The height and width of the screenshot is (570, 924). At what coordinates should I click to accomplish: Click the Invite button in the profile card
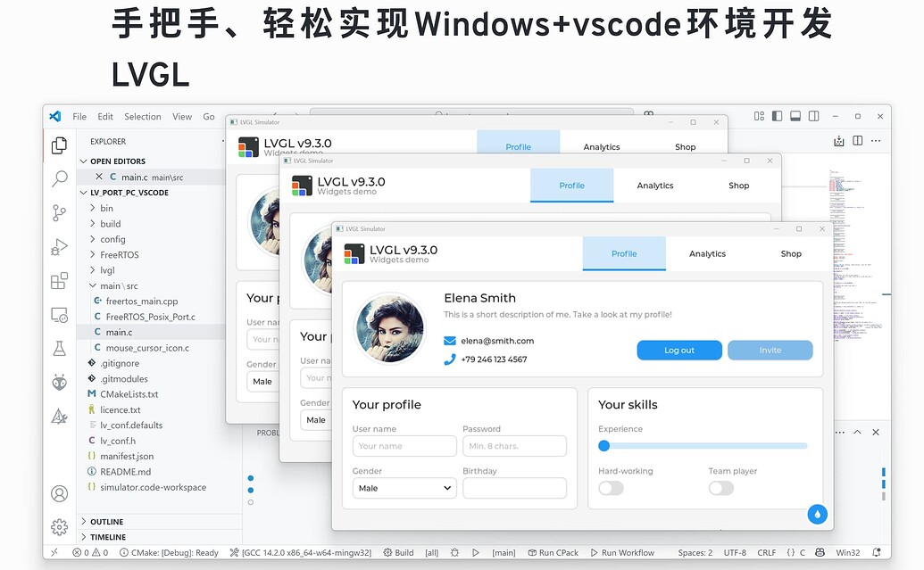point(770,351)
